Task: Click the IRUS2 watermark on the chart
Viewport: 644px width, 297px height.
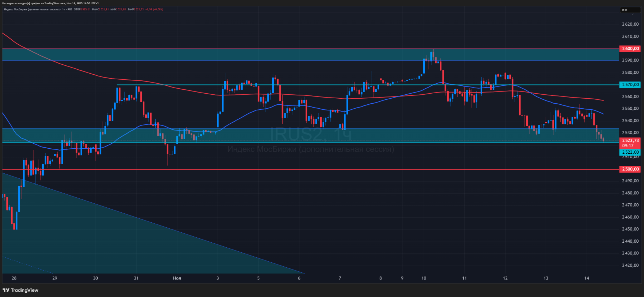Action: [297, 135]
